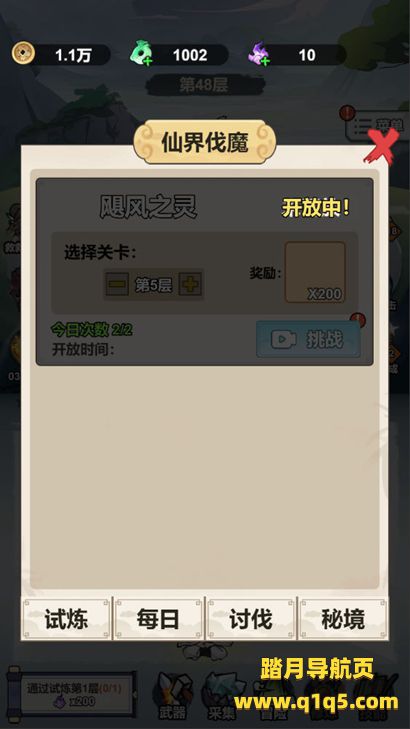This screenshot has height=729, width=410.
Task: Switch to the 讨伐 tab
Action: tap(251, 619)
